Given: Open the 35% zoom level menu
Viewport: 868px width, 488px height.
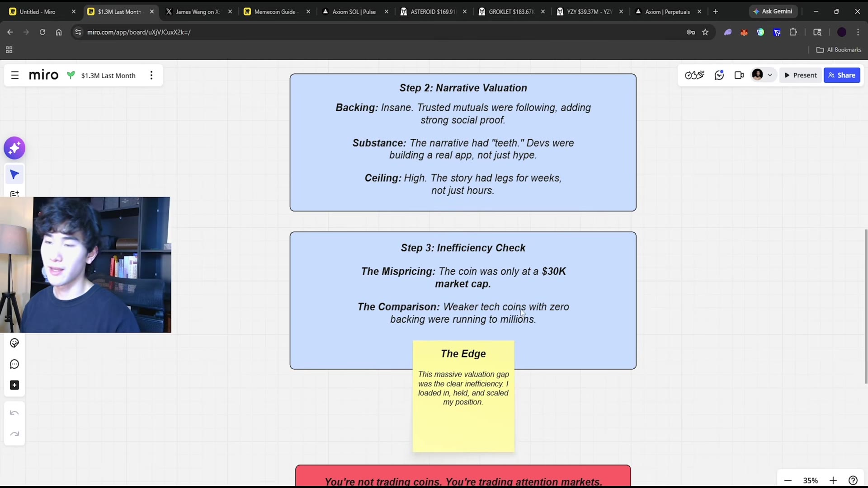Looking at the screenshot, I should (x=810, y=480).
